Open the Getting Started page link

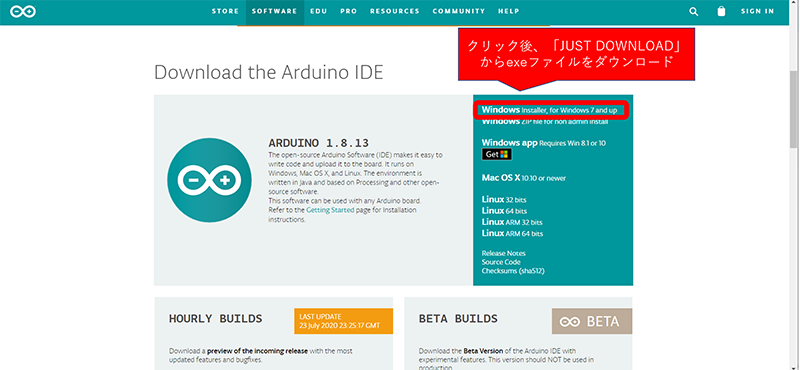point(330,210)
